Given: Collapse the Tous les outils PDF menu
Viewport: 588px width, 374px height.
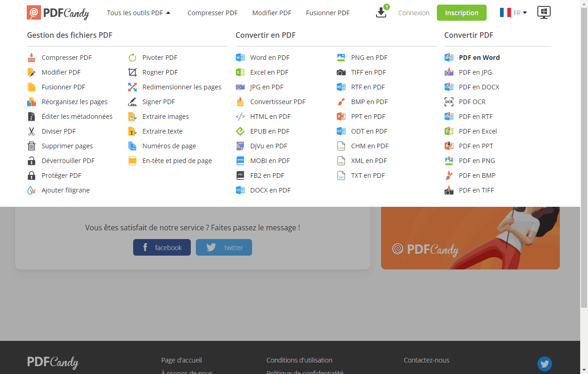Looking at the screenshot, I should pos(139,13).
